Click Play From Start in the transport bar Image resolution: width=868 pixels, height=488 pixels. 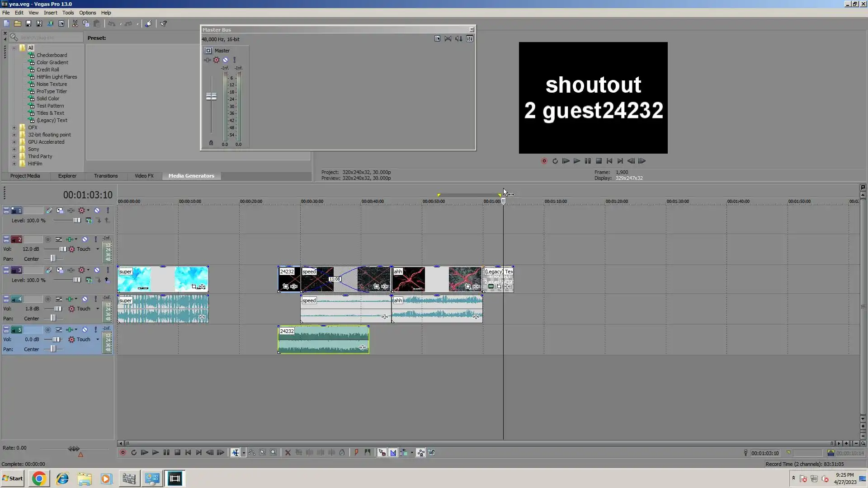pos(145,453)
